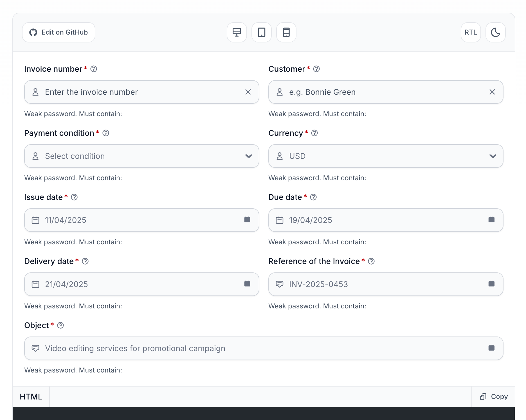
Task: Copy the code snippet
Action: click(494, 397)
